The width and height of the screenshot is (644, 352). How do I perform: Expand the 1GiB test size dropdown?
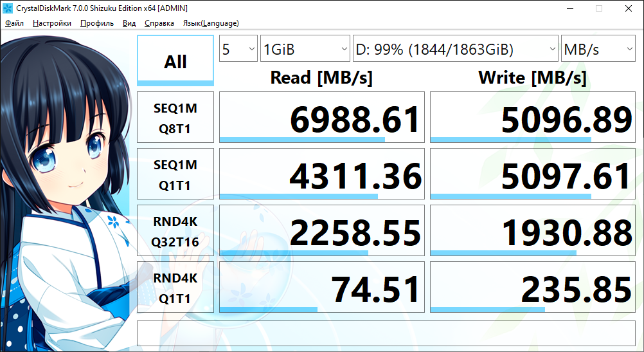(305, 48)
